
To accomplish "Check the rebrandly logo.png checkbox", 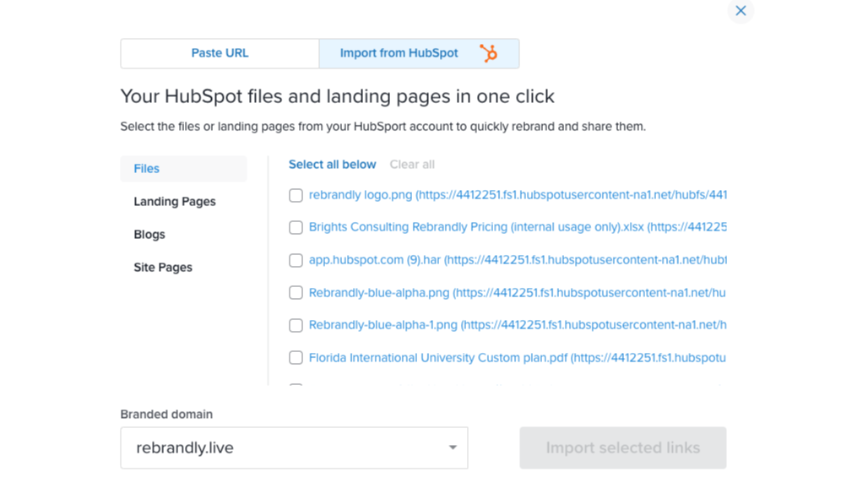I will 296,195.
